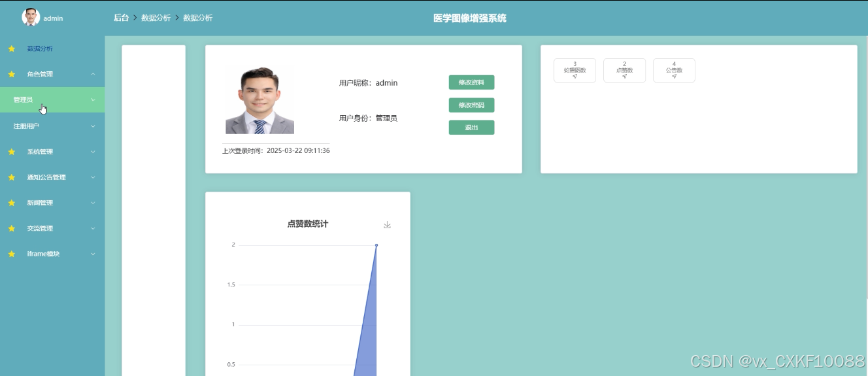Click the 退出 logout button
The width and height of the screenshot is (868, 376).
471,128
